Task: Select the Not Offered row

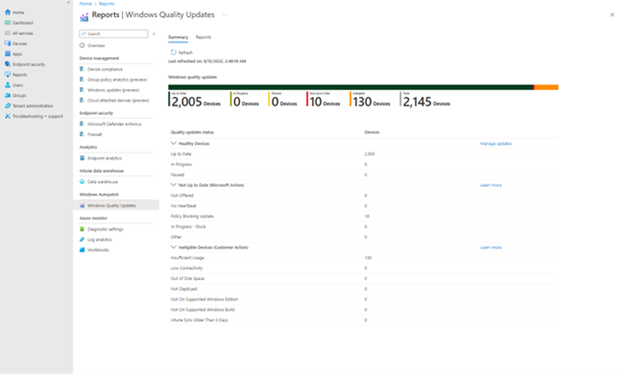Action: coord(363,195)
